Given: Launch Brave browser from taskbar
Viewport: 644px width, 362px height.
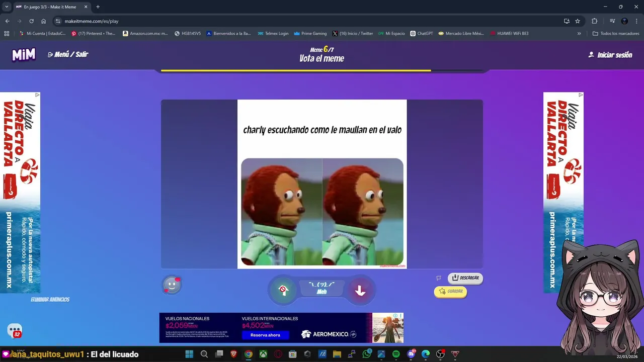Looking at the screenshot, I should click(233, 354).
